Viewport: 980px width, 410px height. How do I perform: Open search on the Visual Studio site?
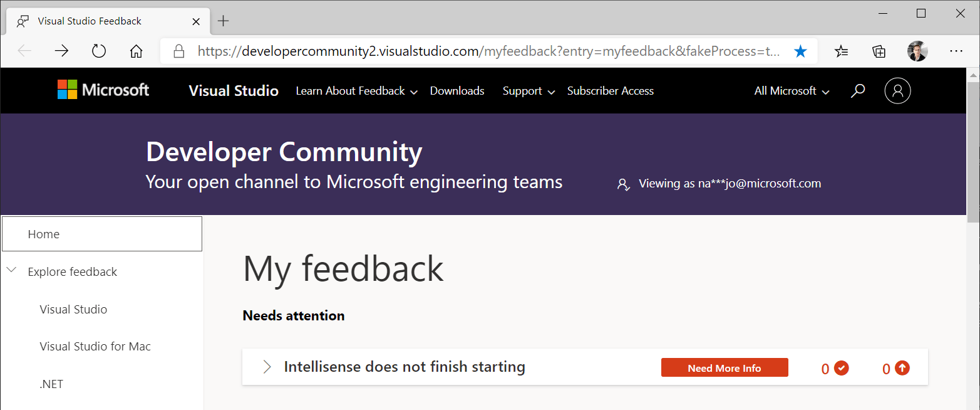(x=857, y=90)
